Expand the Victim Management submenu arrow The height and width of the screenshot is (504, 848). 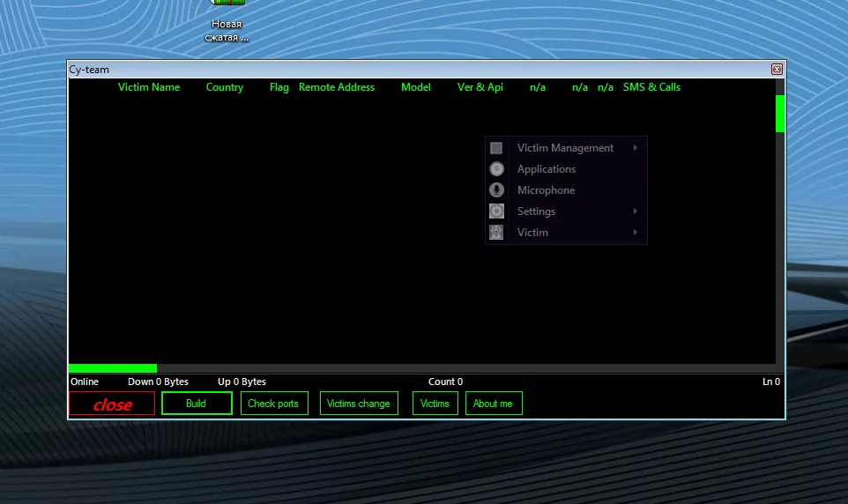pyautogui.click(x=636, y=148)
